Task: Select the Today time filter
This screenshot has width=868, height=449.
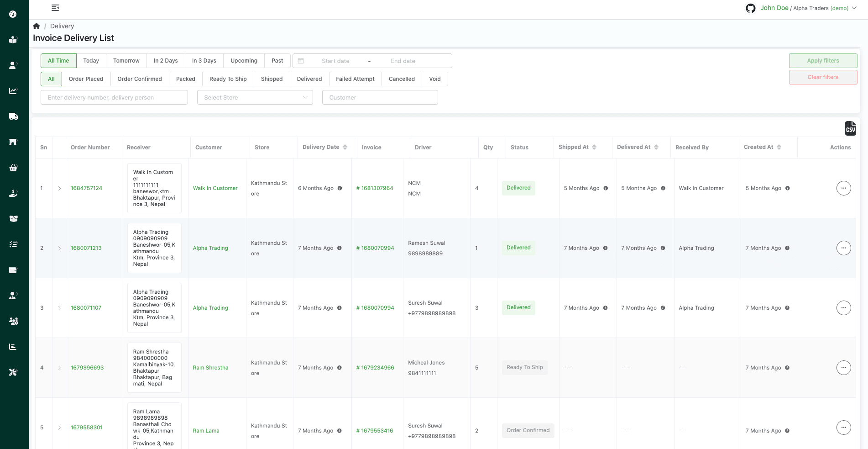Action: pyautogui.click(x=91, y=61)
